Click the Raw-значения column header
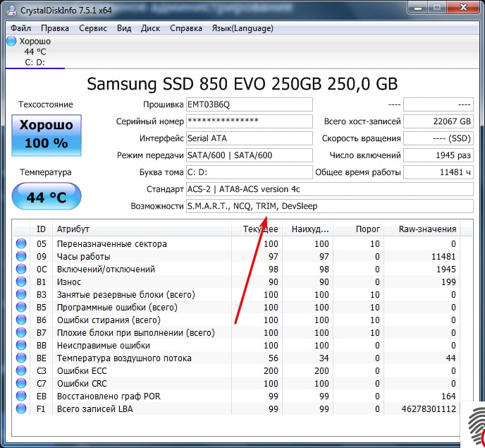The image size is (485, 448). point(422,229)
